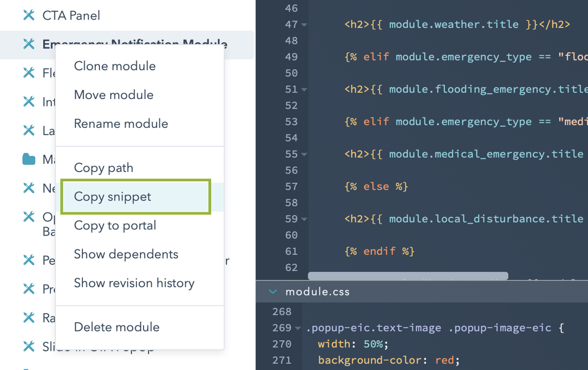Click line number 57 in the gutter
This screenshot has height=370, width=588.
[x=291, y=186]
